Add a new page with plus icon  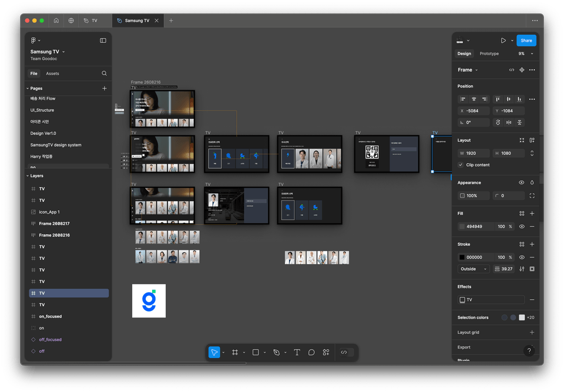(x=105, y=88)
